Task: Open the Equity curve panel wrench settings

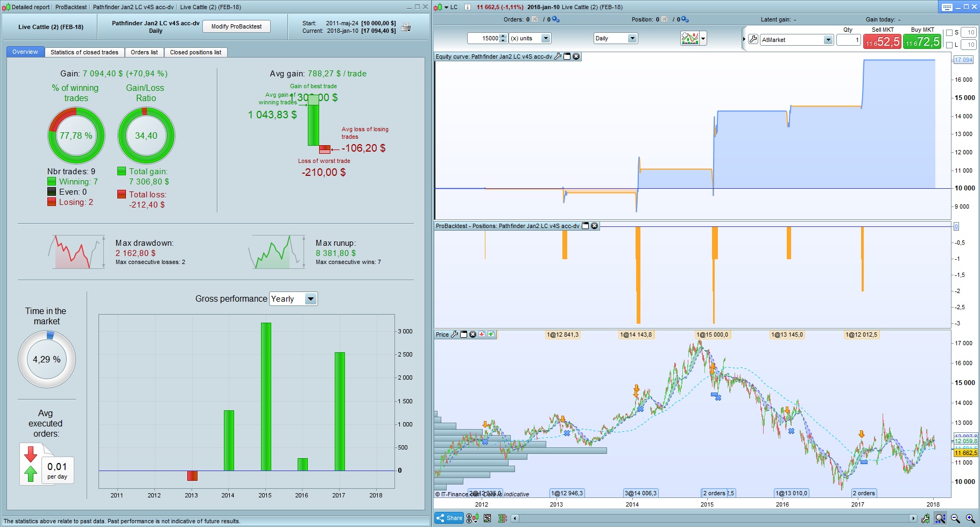Action: pos(558,56)
